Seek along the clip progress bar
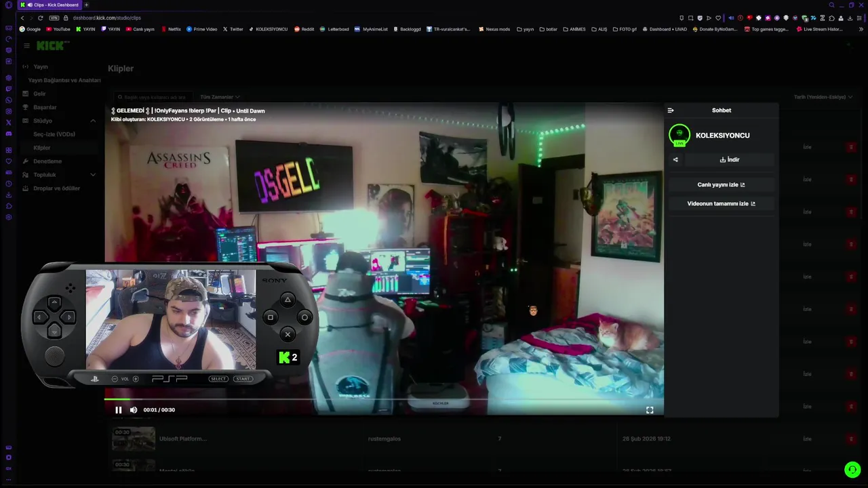This screenshot has width=868, height=488. point(383,399)
